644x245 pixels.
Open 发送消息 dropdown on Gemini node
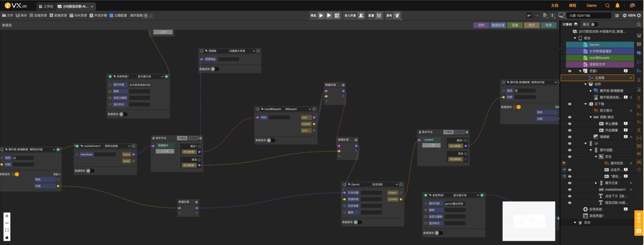(x=385, y=184)
